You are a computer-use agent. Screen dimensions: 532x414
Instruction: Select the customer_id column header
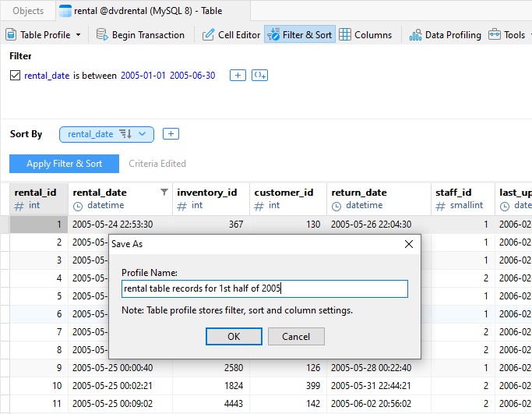pyautogui.click(x=288, y=199)
